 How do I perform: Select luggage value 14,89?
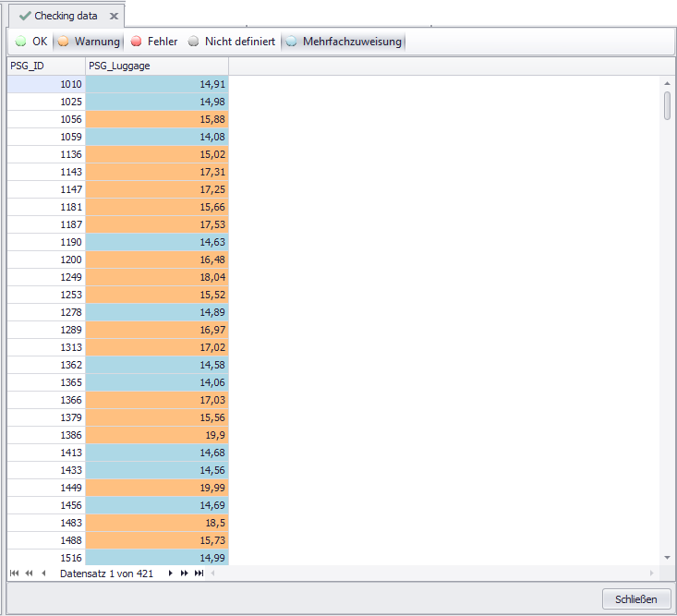coord(157,312)
